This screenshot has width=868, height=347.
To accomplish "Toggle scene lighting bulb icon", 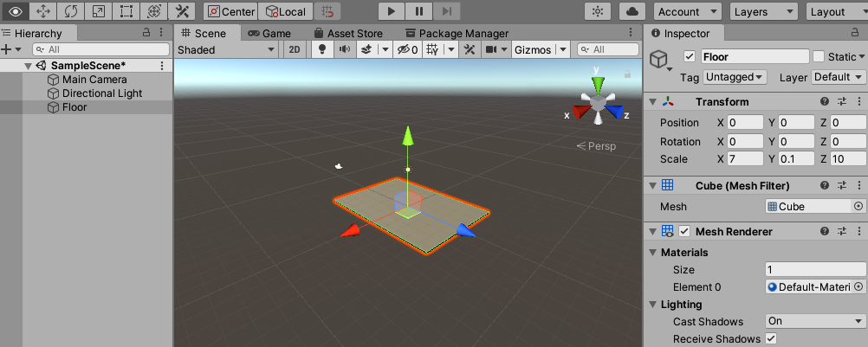I will click(322, 49).
